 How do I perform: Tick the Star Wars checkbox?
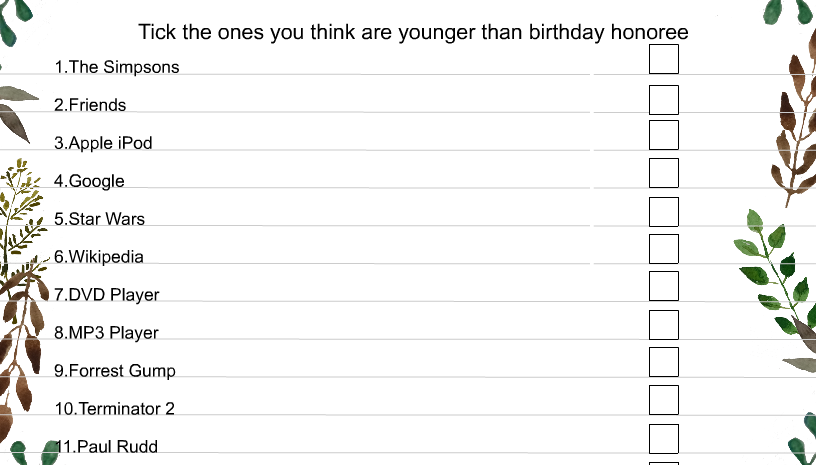(x=664, y=212)
